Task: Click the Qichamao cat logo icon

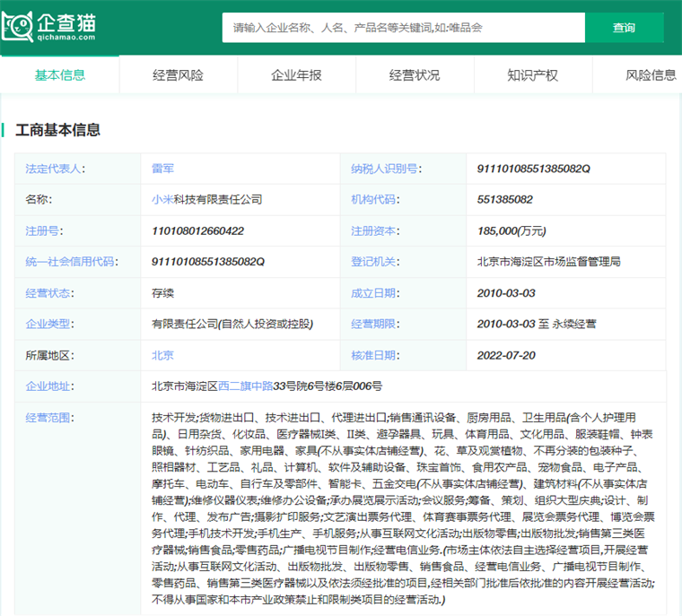Action: click(18, 27)
